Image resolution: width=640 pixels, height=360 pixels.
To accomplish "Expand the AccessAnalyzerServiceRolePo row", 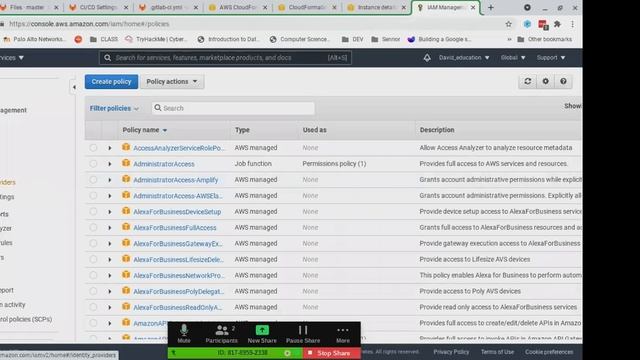I will 109,148.
